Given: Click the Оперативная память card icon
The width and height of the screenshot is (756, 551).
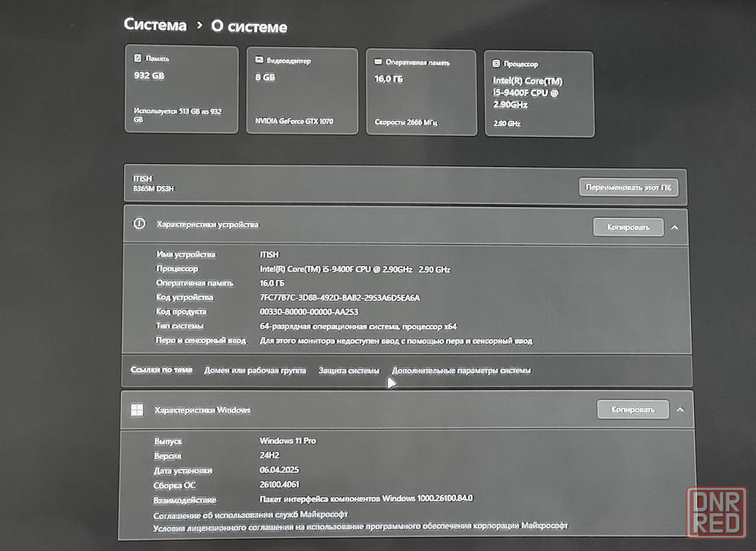Looking at the screenshot, I should pyautogui.click(x=378, y=63).
